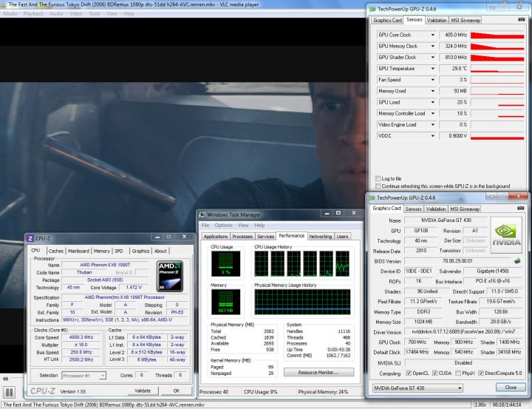The width and height of the screenshot is (532, 409).
Task: Click the OK button in CPU-Z
Action: point(177,391)
